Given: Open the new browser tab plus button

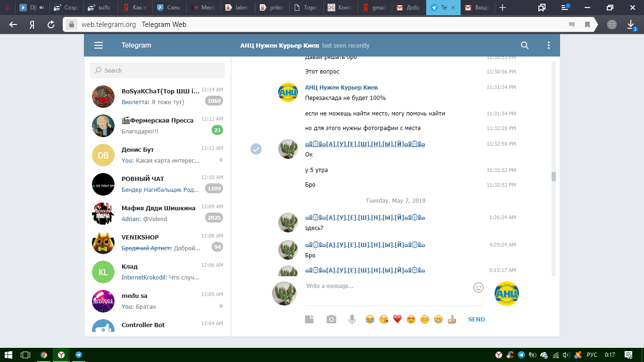Looking at the screenshot, I should coord(503,8).
